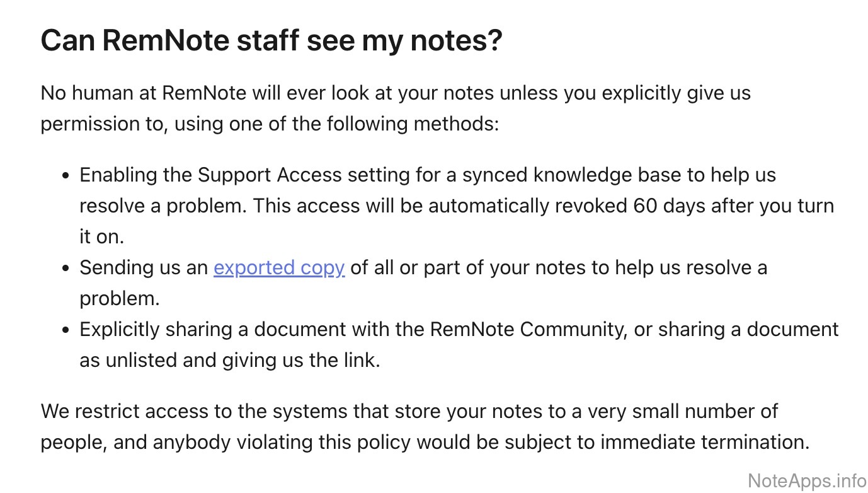Click the paragraph starting 'We restrict access'

[409, 412]
